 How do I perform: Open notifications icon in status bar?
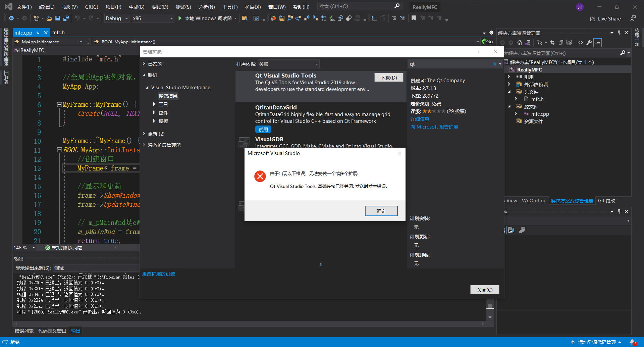click(x=633, y=342)
